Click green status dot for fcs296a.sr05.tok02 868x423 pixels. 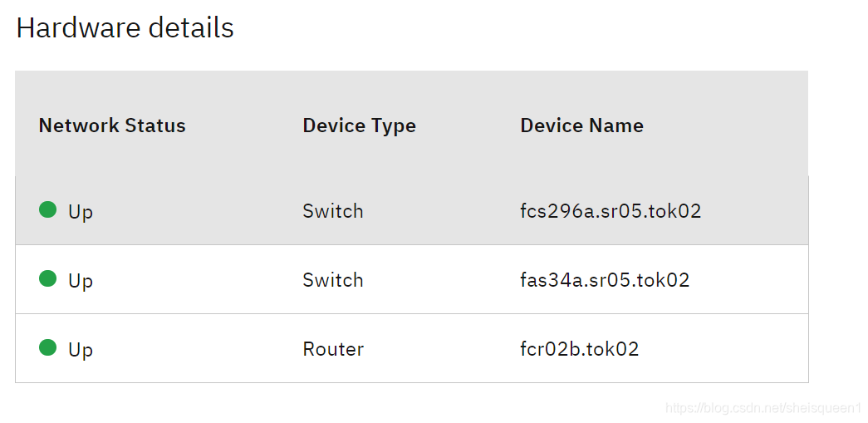coord(47,210)
